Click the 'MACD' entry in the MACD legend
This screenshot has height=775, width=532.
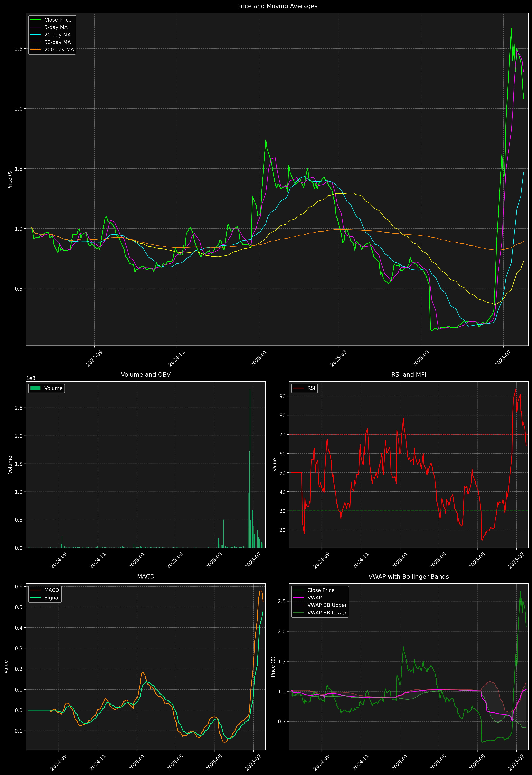52,590
